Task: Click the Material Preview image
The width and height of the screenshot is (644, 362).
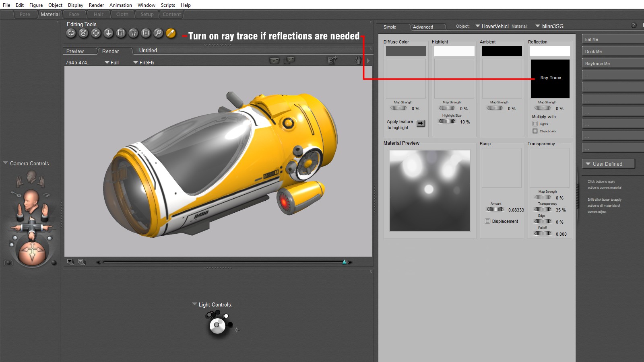Action: click(430, 191)
